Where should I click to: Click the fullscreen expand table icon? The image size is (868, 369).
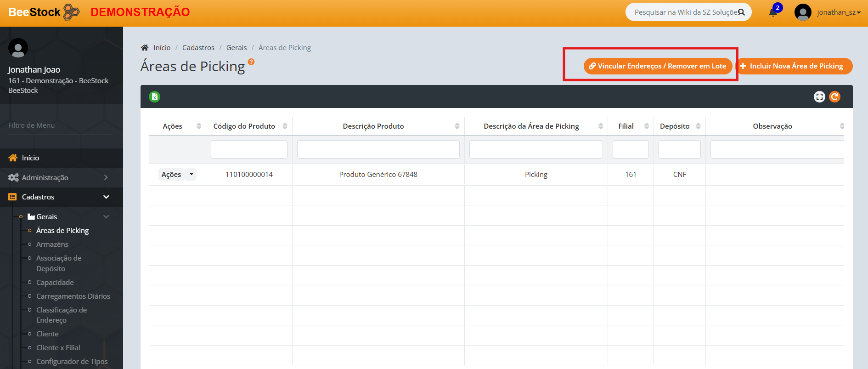[819, 97]
